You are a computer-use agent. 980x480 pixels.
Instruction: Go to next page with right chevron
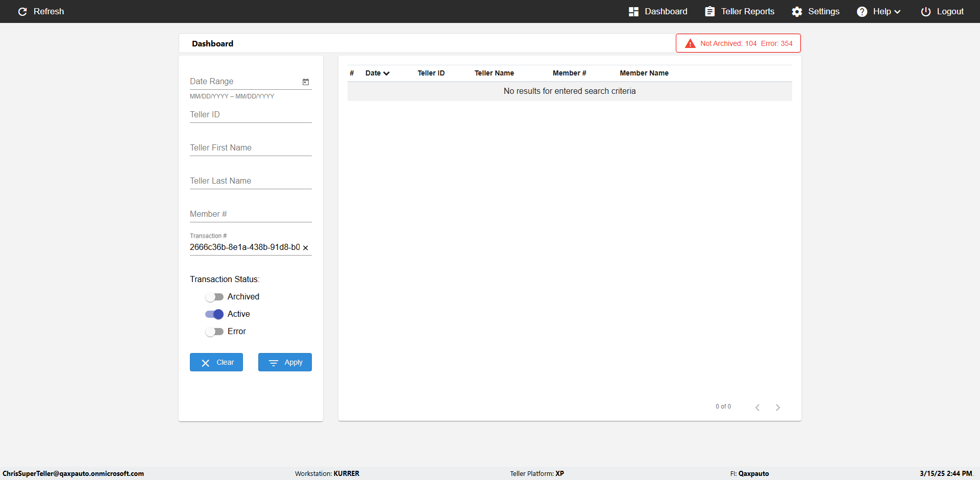(x=778, y=407)
